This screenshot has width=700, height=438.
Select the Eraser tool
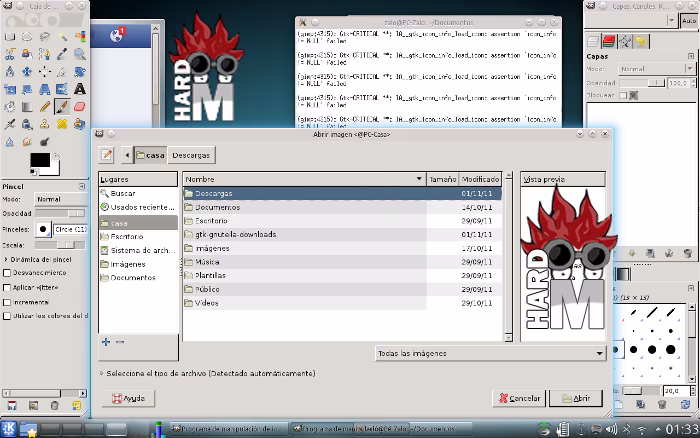click(79, 107)
